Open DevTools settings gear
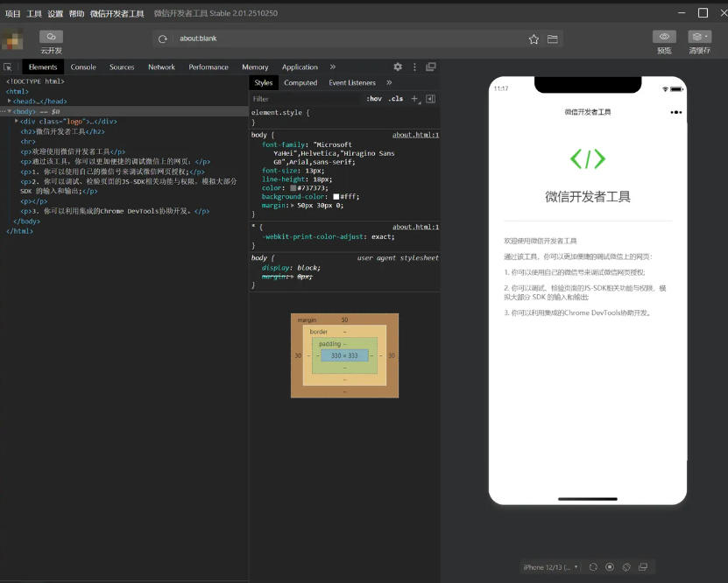The width and height of the screenshot is (728, 583). 398,67
